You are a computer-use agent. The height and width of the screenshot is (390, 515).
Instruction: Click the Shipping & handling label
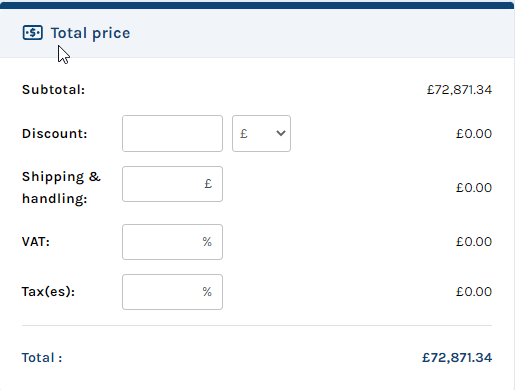tap(61, 187)
